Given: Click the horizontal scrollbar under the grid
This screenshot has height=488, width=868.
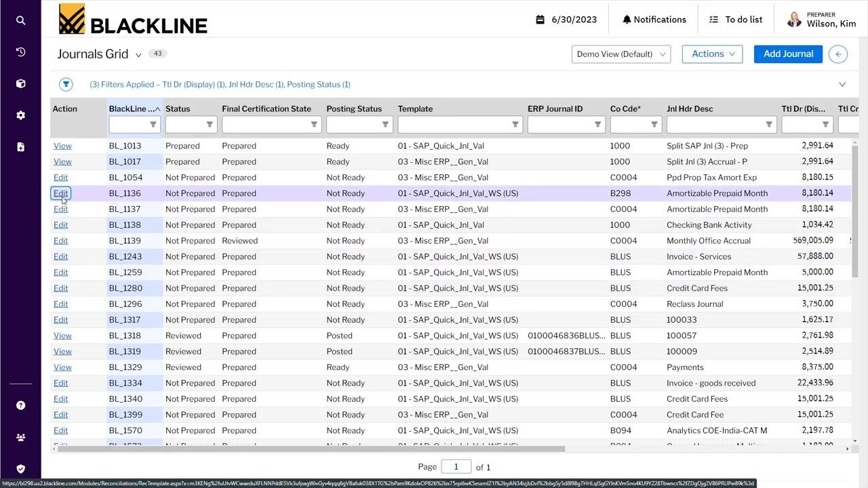Looking at the screenshot, I should [x=308, y=449].
